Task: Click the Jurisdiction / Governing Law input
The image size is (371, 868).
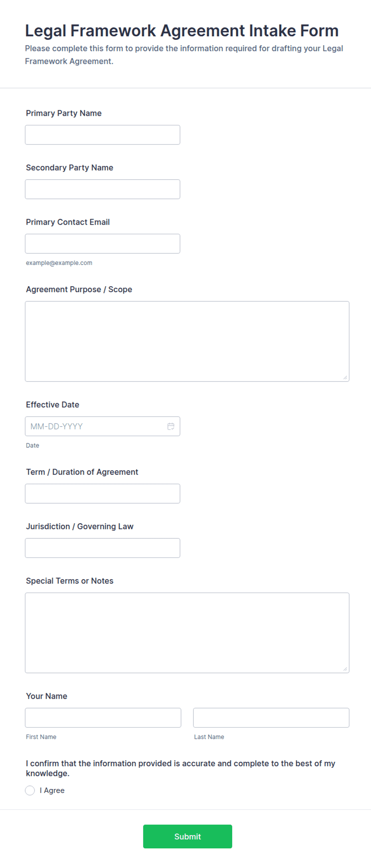Action: point(103,548)
